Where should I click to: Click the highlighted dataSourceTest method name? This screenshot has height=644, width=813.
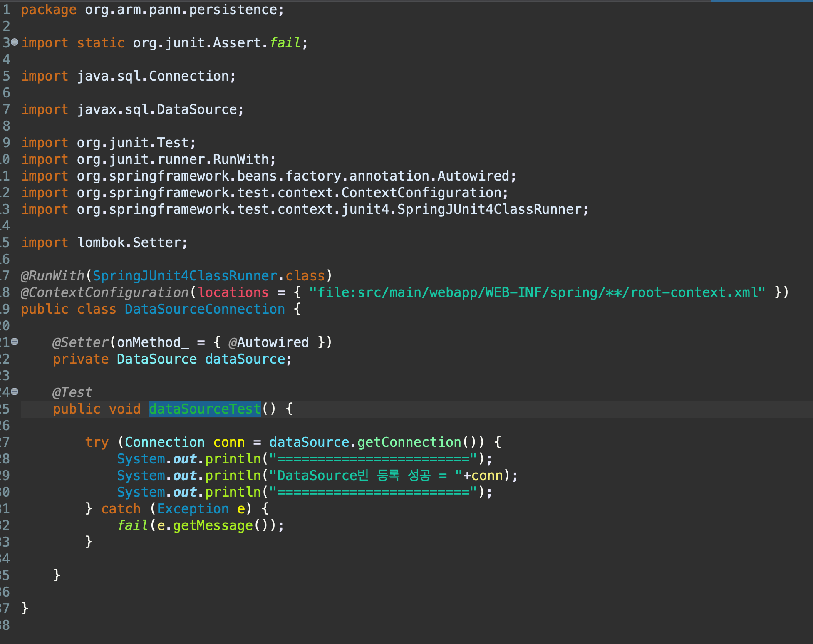pos(205,409)
